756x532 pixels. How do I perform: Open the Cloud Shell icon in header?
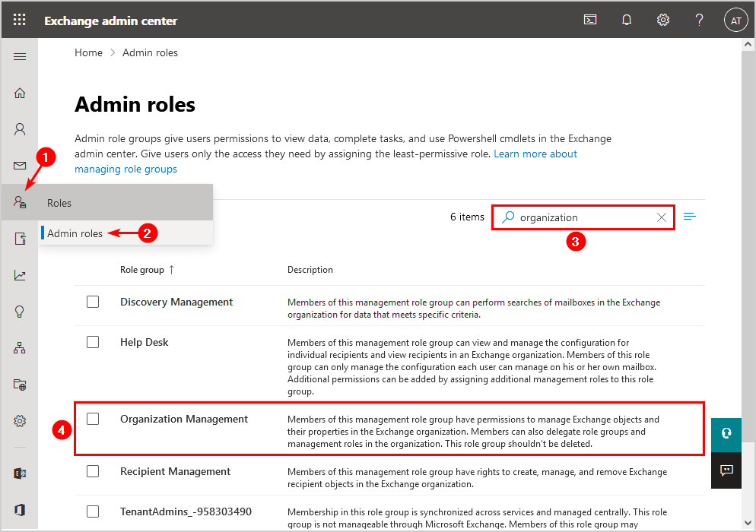pyautogui.click(x=590, y=20)
